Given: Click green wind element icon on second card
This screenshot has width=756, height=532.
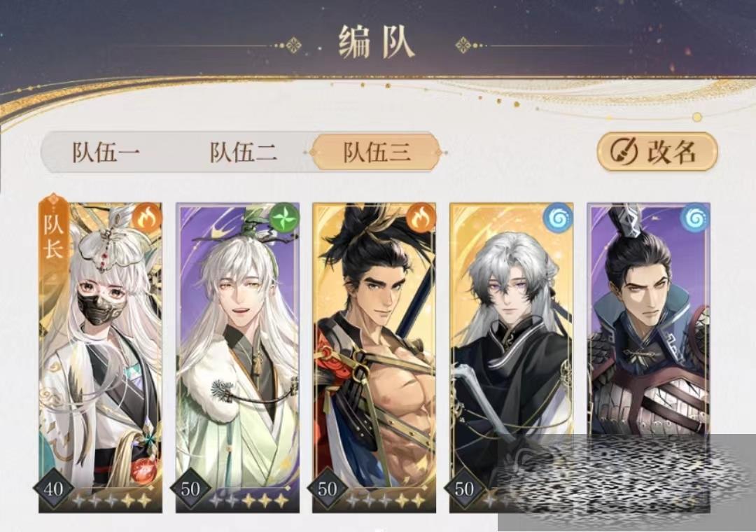Looking at the screenshot, I should pos(284,218).
